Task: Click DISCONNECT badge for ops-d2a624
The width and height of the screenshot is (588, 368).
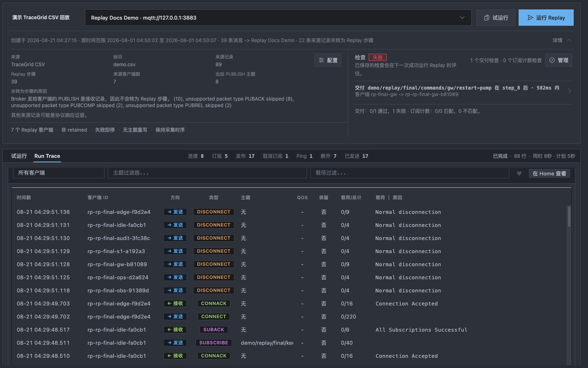Action: [x=214, y=277]
